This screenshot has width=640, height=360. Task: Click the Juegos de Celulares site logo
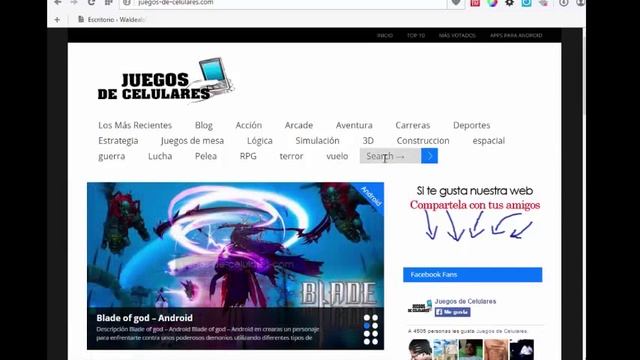pyautogui.click(x=166, y=80)
